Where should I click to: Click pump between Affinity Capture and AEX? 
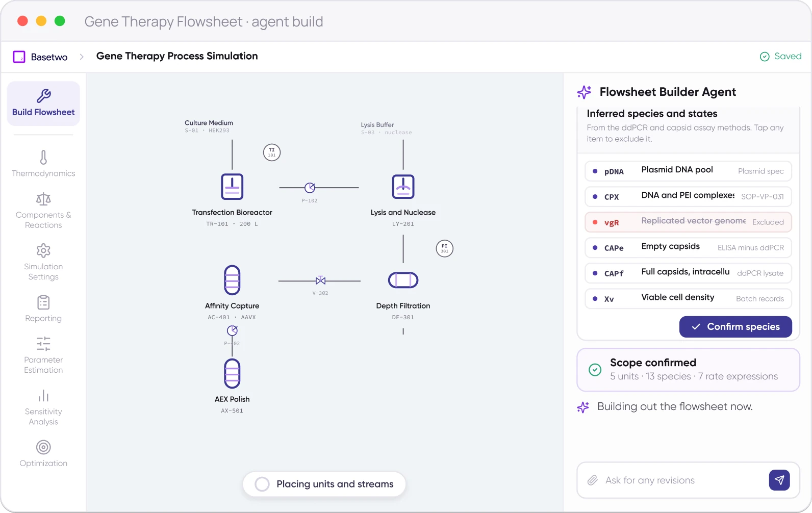click(x=232, y=330)
